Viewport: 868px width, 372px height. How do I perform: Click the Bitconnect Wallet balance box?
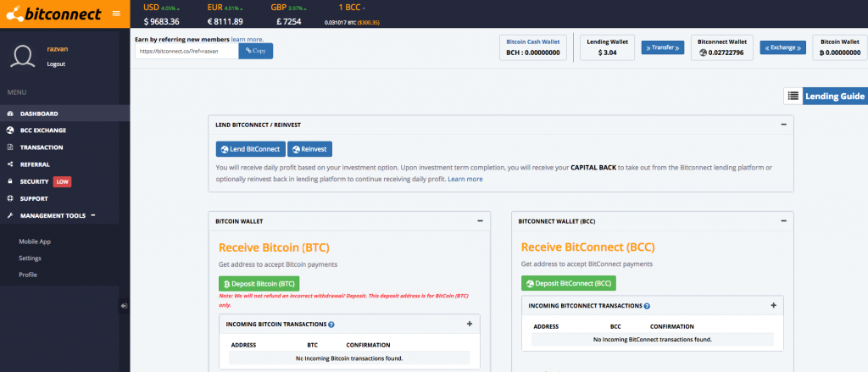coord(722,47)
